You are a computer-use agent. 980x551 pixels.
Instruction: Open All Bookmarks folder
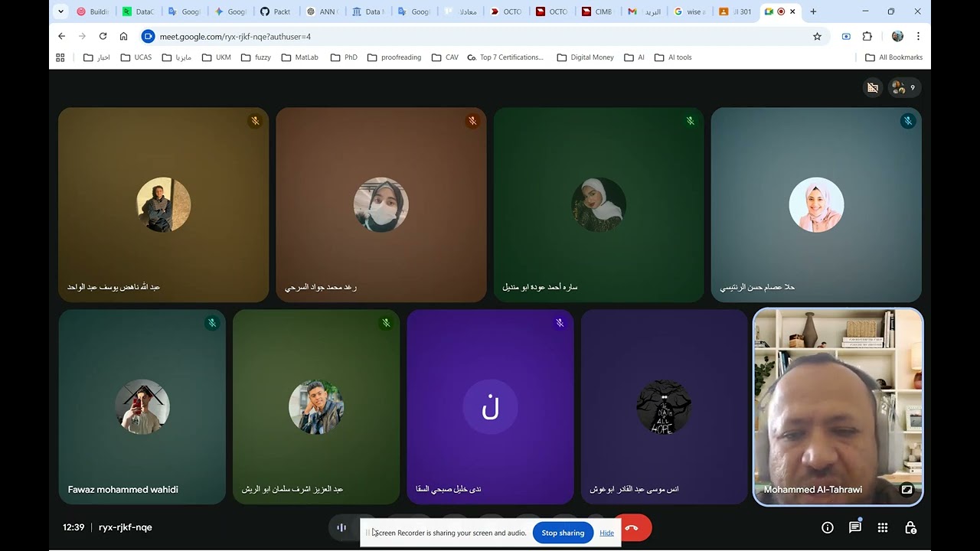(x=893, y=57)
